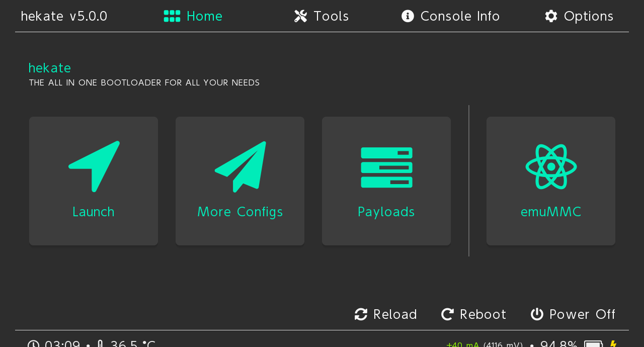644x347 pixels.
Task: Click the 94.8% battery percentage
Action: 558,344
